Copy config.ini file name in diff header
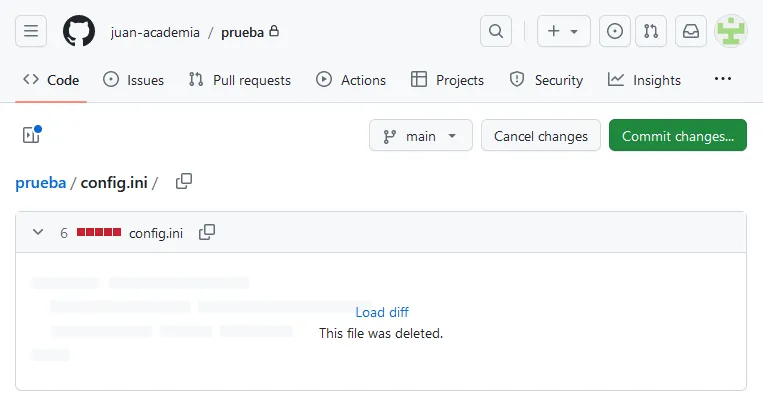This screenshot has width=763, height=408. tap(207, 232)
